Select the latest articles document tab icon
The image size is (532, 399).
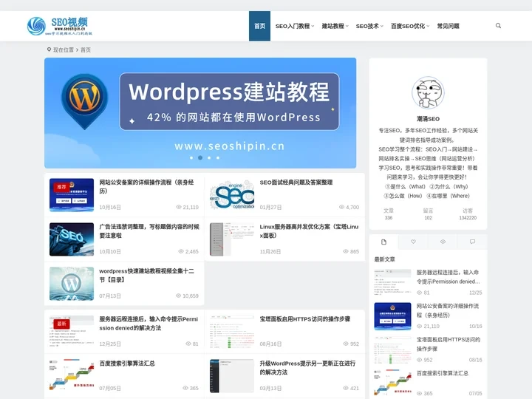[x=383, y=242]
